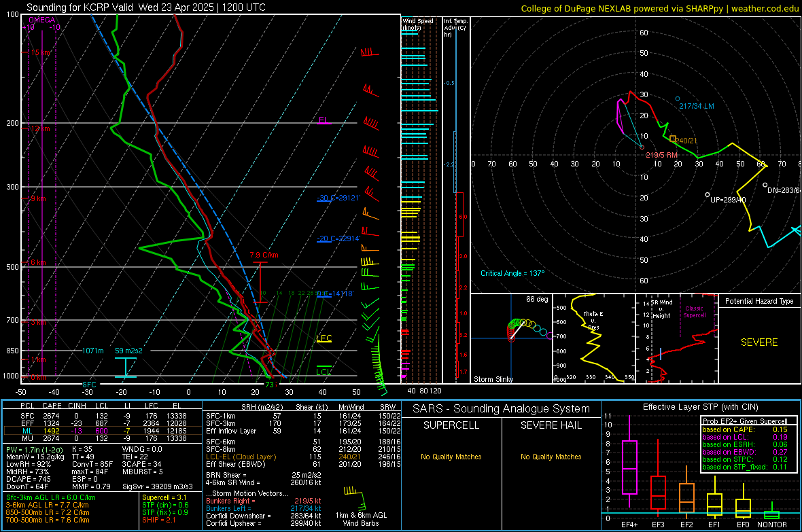Click the 'Sfc-3km AGL LR = 6.0 C/km' line
802x532 pixels.
click(x=51, y=497)
